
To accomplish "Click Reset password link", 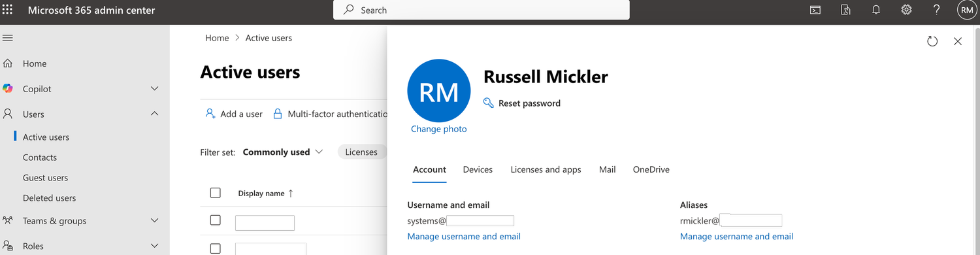I will 529,103.
